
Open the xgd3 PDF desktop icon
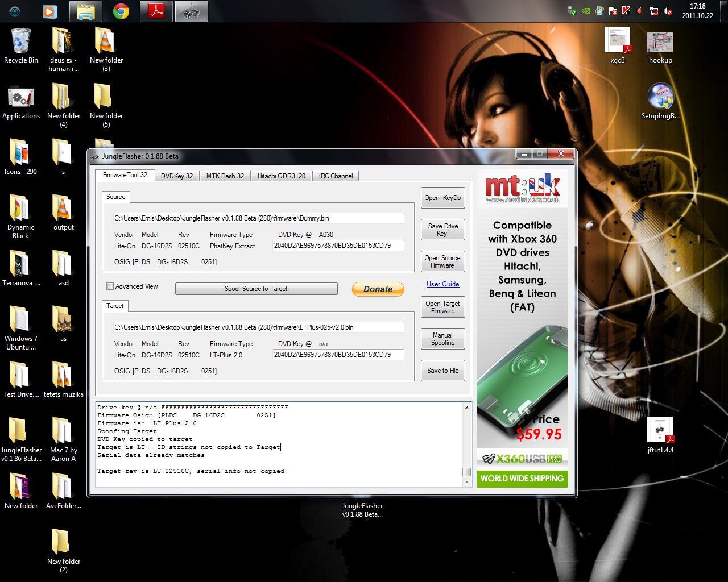pos(617,45)
